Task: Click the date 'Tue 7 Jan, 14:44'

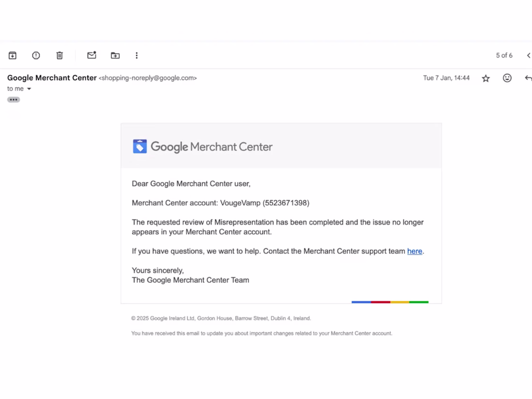Action: [446, 78]
